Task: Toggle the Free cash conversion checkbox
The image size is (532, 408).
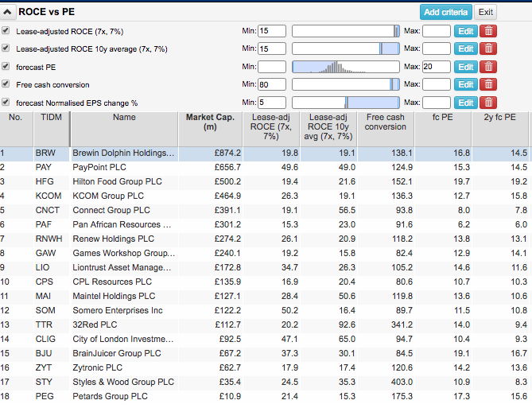Action: [x=6, y=84]
